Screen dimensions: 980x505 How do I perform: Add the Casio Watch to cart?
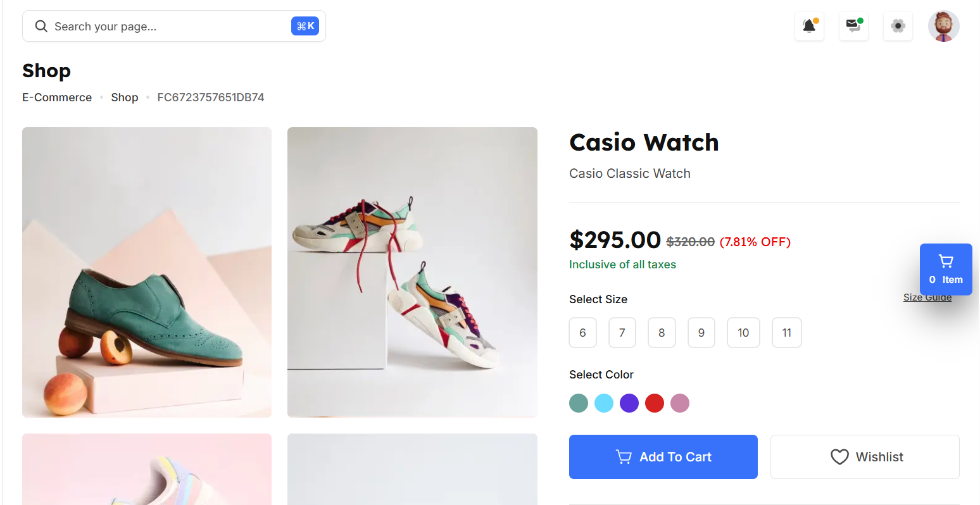[x=663, y=457]
